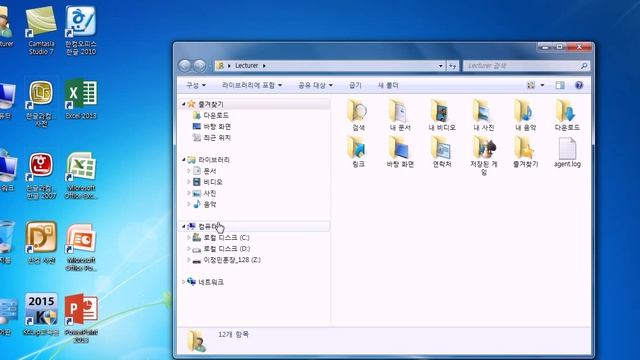Select 한컴오피스 한글 2010 desktop shortcut
This screenshot has width=640, height=360.
81,31
